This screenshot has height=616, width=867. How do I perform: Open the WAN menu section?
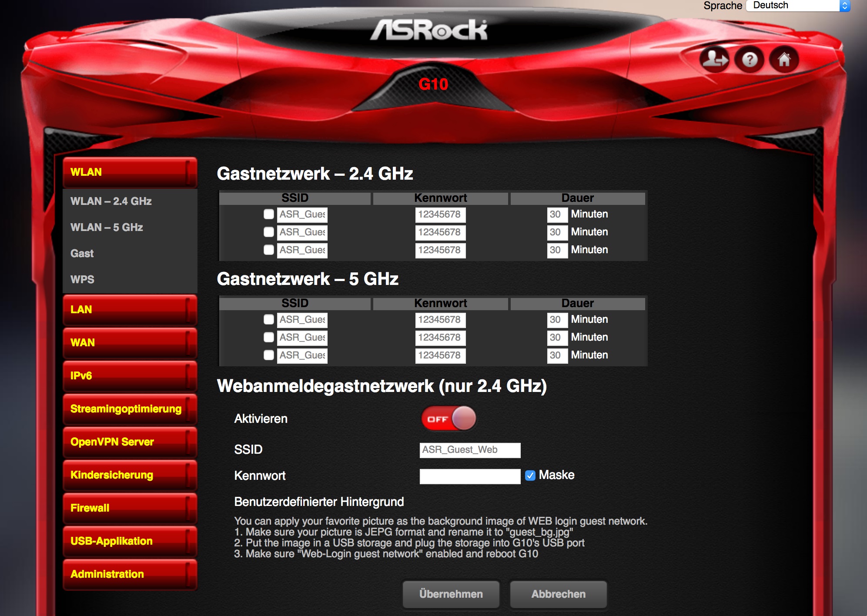tap(130, 343)
